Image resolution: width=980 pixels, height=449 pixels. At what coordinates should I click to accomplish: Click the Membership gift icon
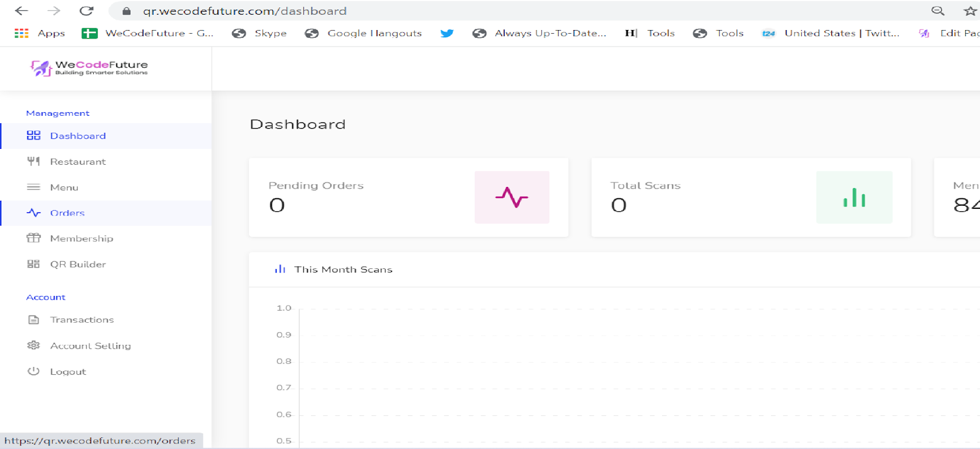point(34,238)
